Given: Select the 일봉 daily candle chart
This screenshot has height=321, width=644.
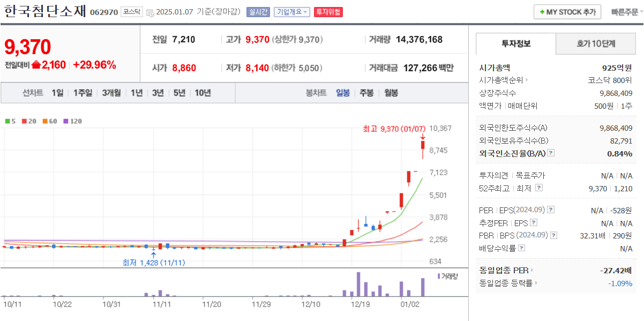Looking at the screenshot, I should click(x=343, y=93).
